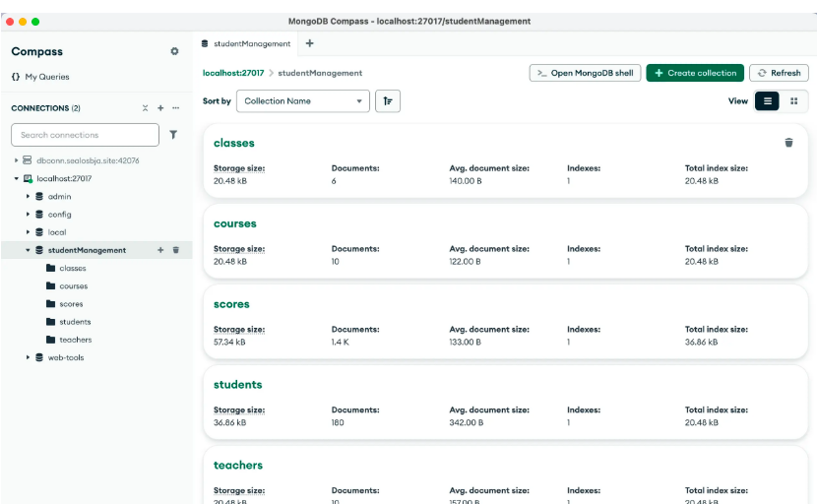This screenshot has width=817, height=504.
Task: Open scores collection in sidebar
Action: (x=71, y=304)
